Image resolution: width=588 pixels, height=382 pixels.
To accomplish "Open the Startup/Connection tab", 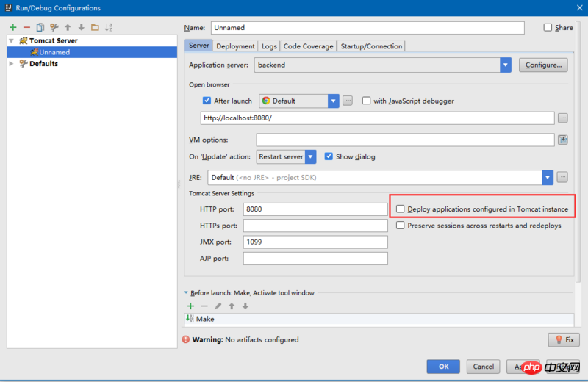I will click(371, 46).
